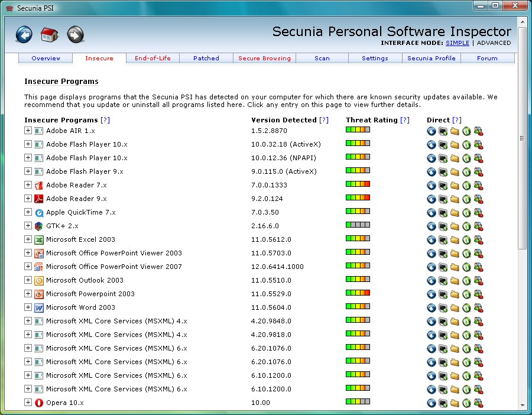Open the Patched tab
The image size is (532, 415).
206,59
